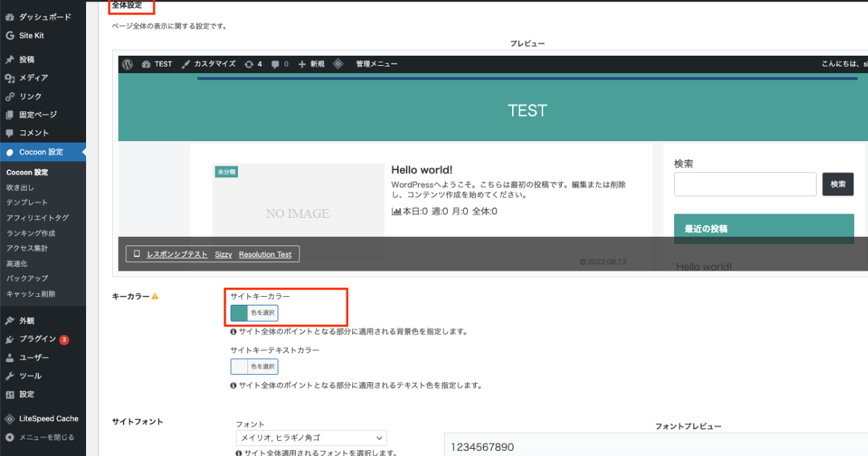Click the pushpin icon for Posts
Viewport: 868px width, 456px height.
click(x=9, y=59)
